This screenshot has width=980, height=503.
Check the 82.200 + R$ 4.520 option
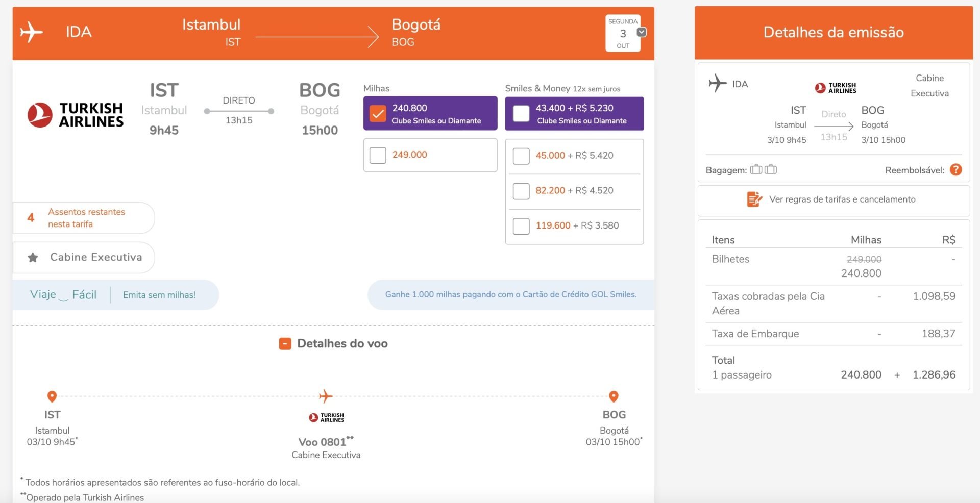click(521, 191)
